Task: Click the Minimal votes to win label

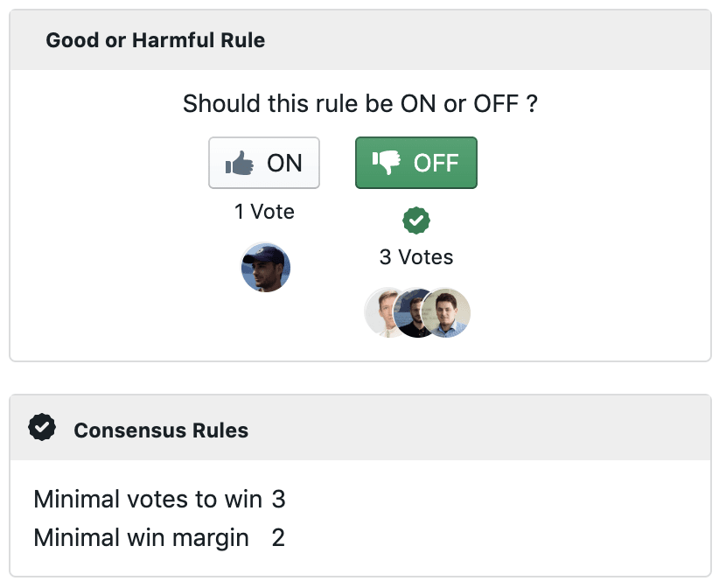Action: (148, 499)
